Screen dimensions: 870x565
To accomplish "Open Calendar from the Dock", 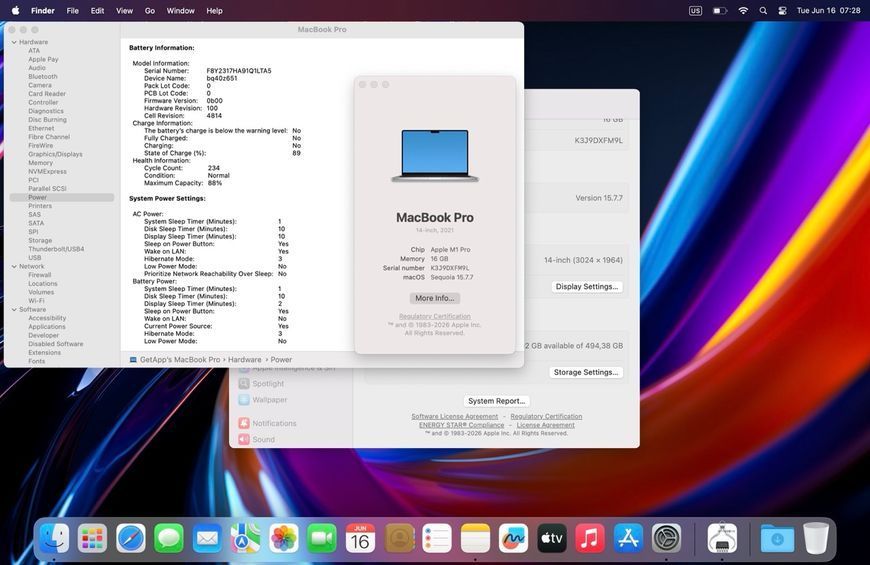I will coord(360,538).
